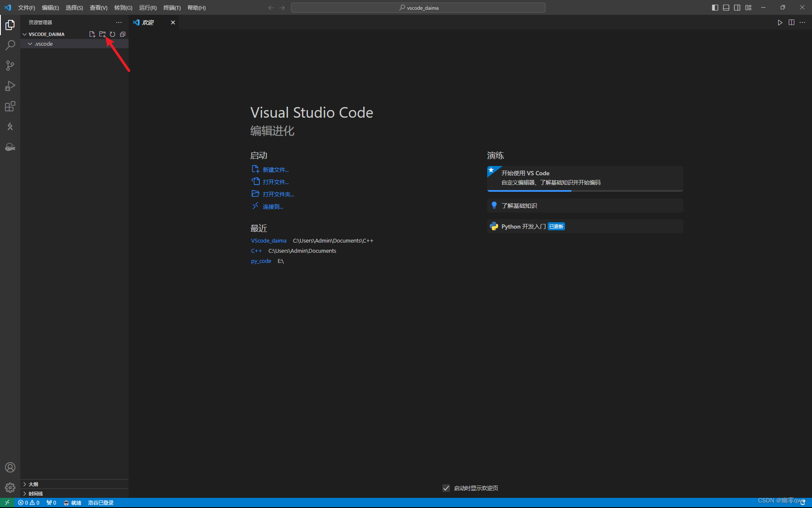Open recent folder py_code

tap(261, 261)
